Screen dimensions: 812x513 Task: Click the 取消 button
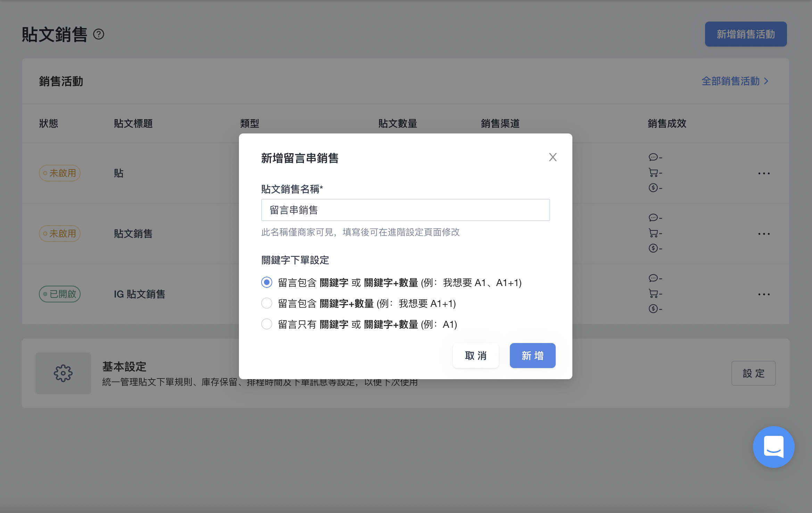tap(476, 356)
